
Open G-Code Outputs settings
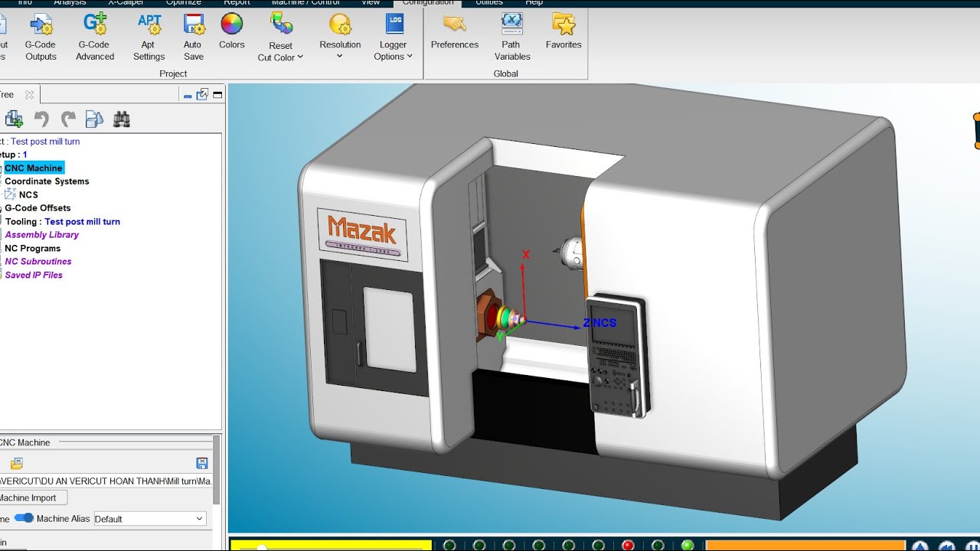click(41, 37)
